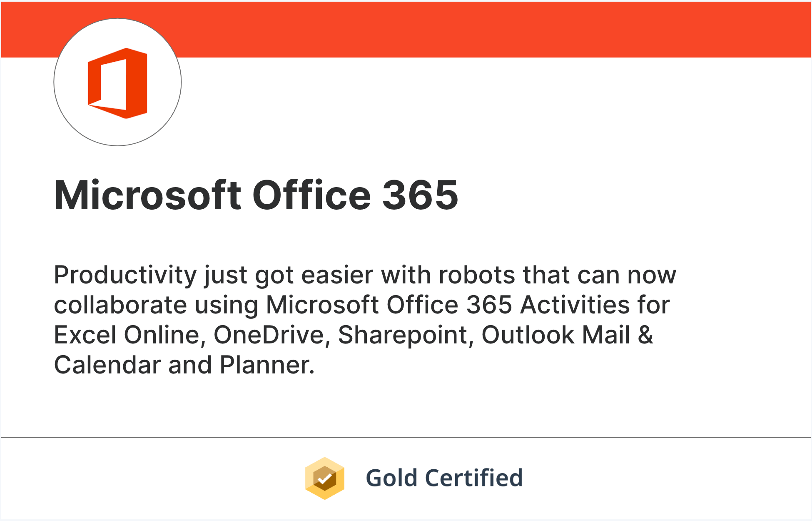Click the word "Productivity" in the description
Image resolution: width=812 pixels, height=521 pixels.
pos(125,276)
